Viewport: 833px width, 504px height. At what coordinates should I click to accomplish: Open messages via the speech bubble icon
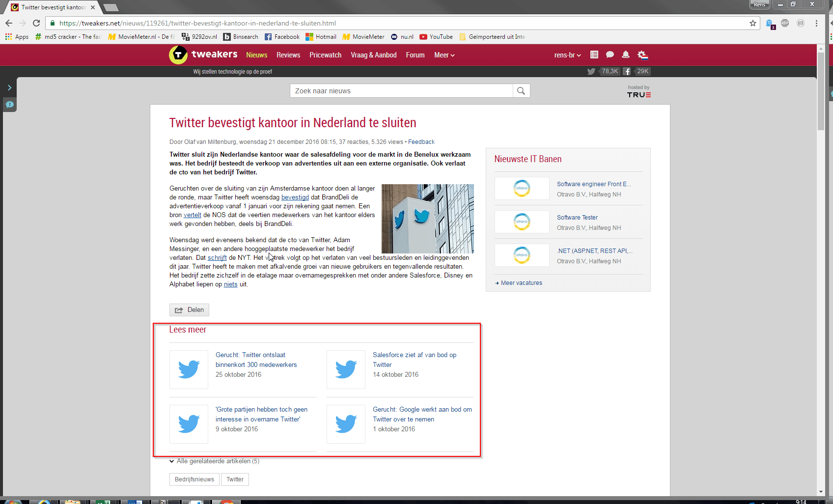610,55
